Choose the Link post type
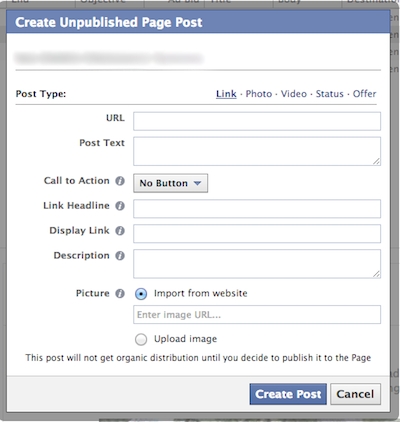The height and width of the screenshot is (422, 400). pos(226,94)
